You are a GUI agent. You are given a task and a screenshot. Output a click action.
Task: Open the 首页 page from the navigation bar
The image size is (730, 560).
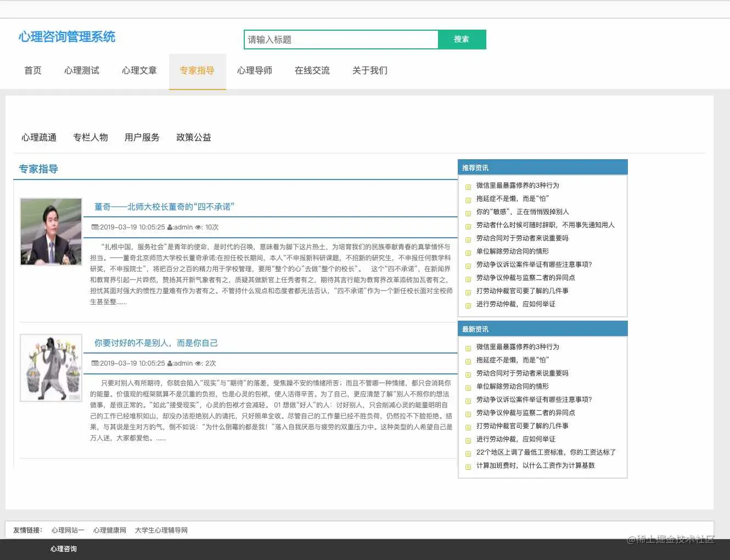(x=32, y=70)
